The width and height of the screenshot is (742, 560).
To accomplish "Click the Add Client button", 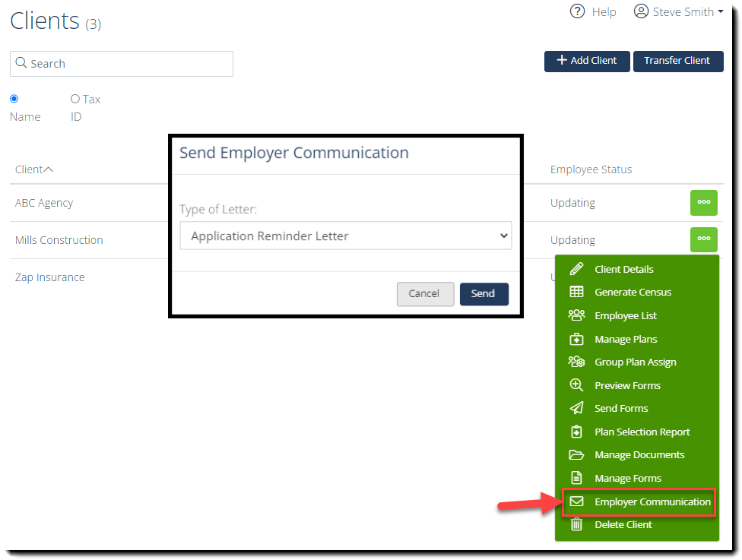I will (587, 61).
